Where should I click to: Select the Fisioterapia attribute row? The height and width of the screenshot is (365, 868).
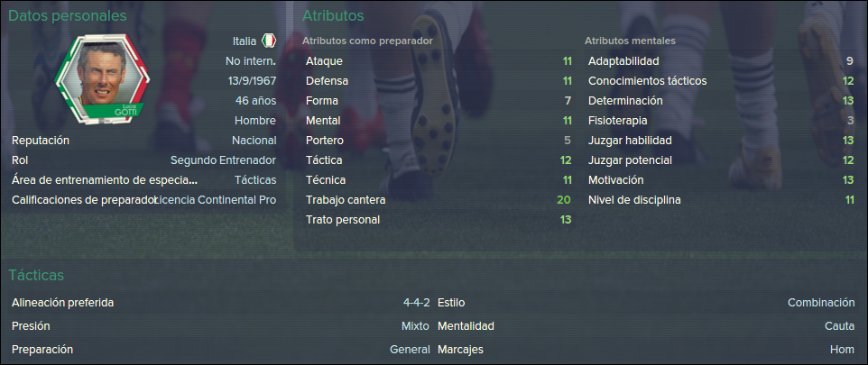(721, 121)
